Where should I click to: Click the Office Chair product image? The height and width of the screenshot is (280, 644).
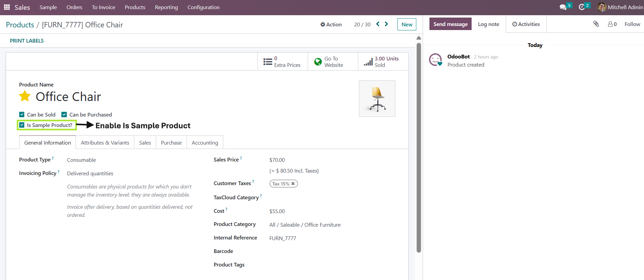click(x=377, y=99)
